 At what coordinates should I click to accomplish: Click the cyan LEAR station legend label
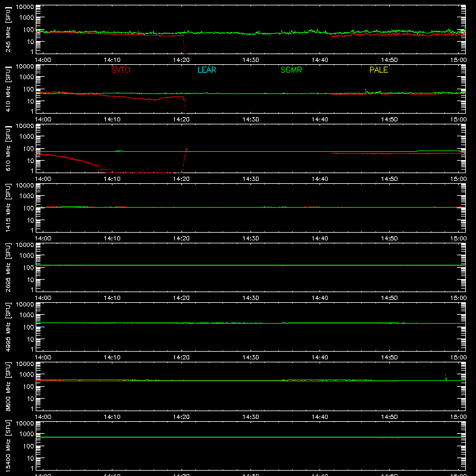[x=206, y=70]
